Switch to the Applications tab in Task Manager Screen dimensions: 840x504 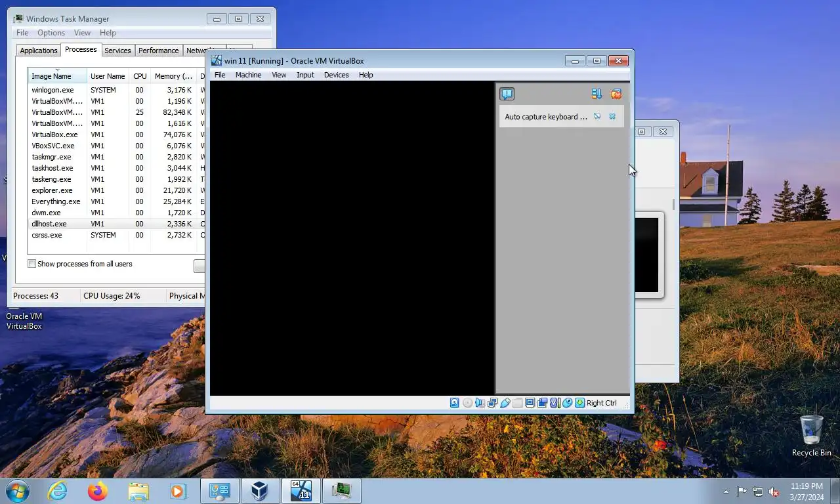coord(39,51)
